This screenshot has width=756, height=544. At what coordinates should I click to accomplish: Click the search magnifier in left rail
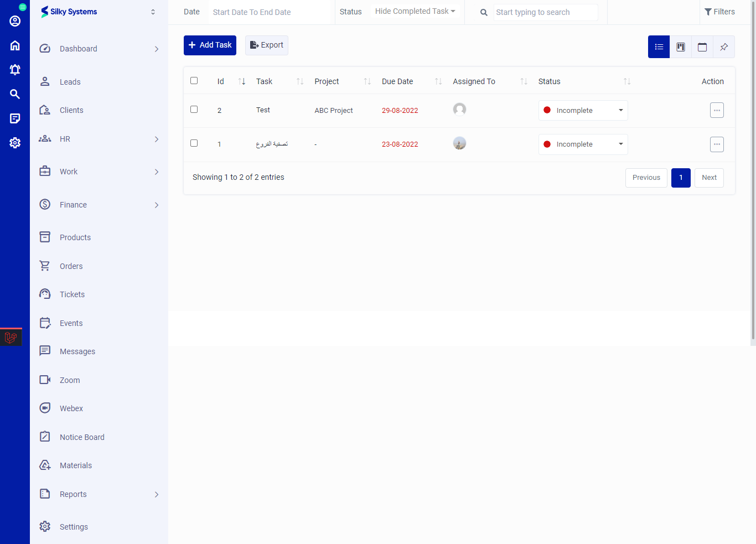point(15,94)
